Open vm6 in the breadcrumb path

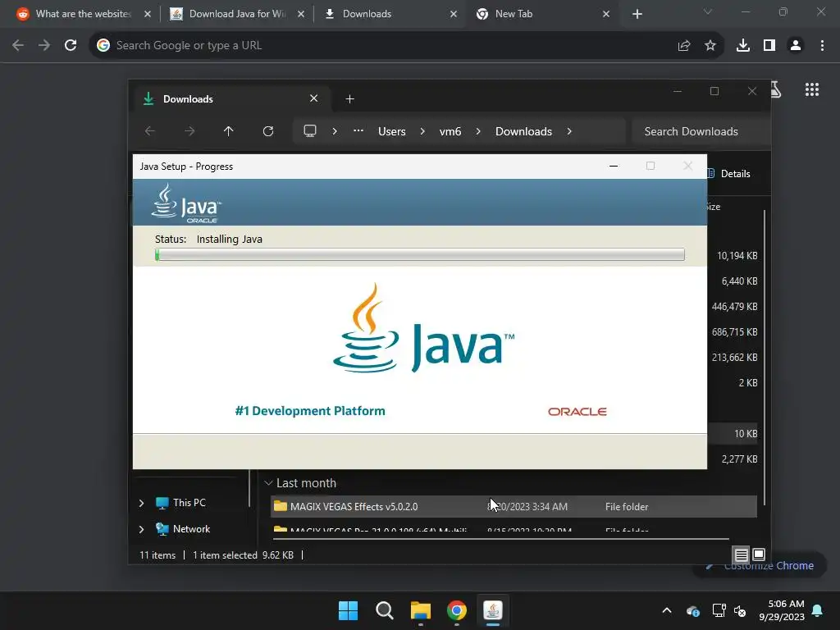450,131
